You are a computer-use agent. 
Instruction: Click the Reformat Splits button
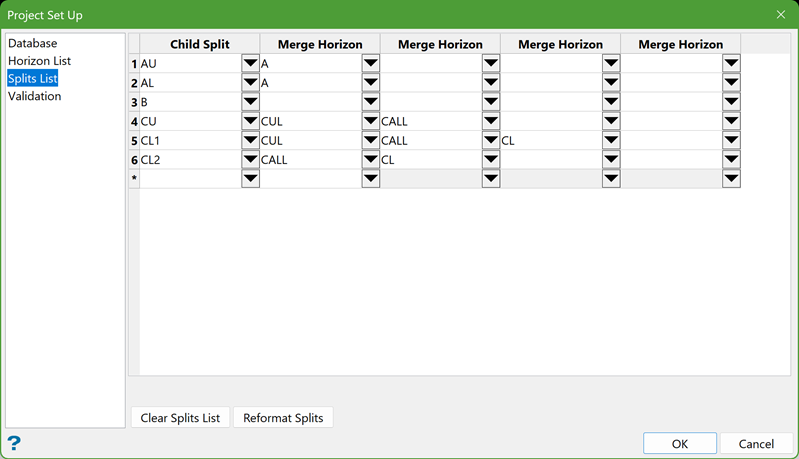[x=283, y=418]
